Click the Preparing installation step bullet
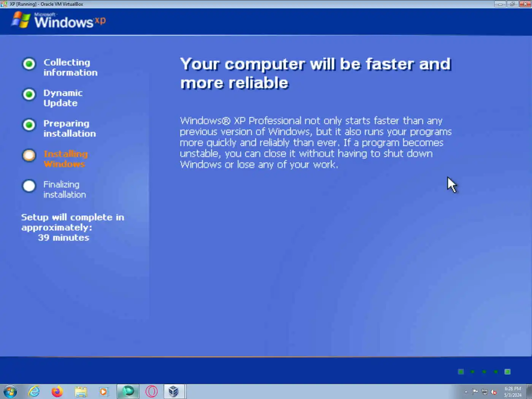The image size is (532, 399). pyautogui.click(x=29, y=125)
